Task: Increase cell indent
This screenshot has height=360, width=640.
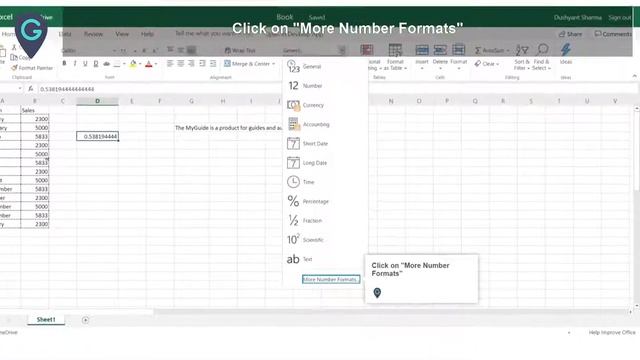Action: pos(213,64)
